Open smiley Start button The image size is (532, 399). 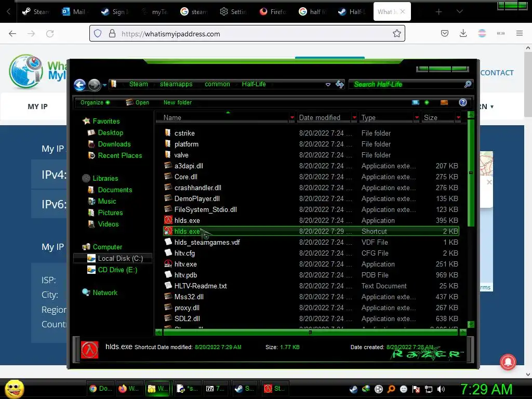click(x=14, y=389)
